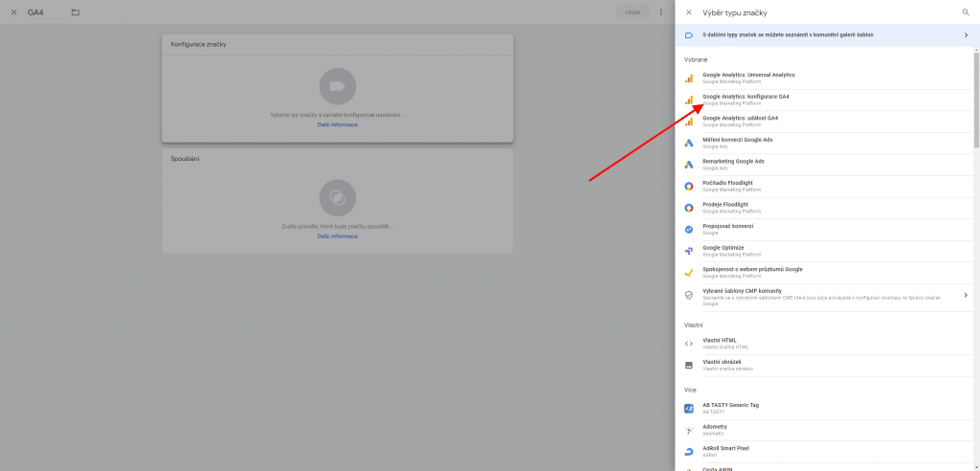Click the Propojovač konverzí icon
The width and height of the screenshot is (980, 471).
point(689,230)
